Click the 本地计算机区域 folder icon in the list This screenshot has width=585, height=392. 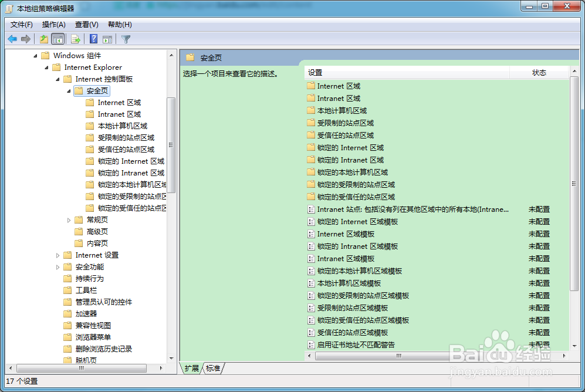311,110
